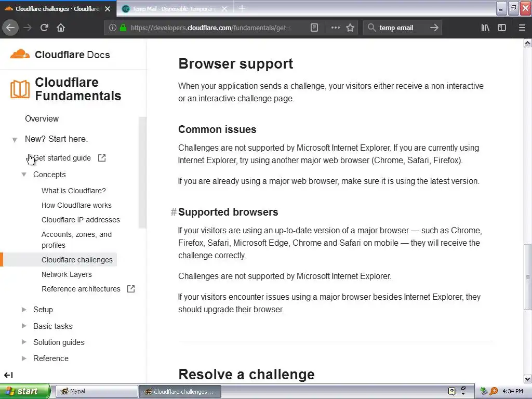The height and width of the screenshot is (399, 532).
Task: Close the Temp Mail tab
Action: click(x=224, y=9)
